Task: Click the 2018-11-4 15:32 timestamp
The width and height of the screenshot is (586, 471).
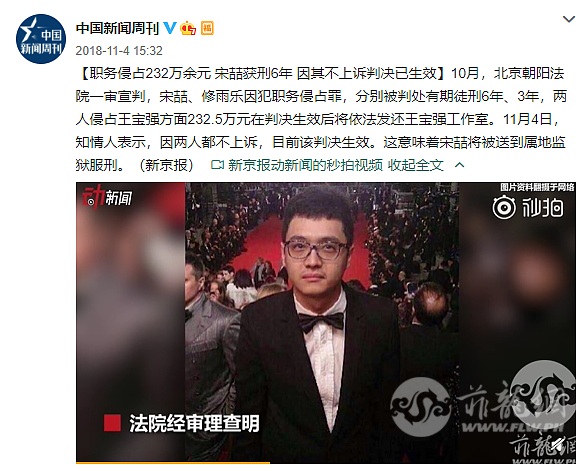Action: pyautogui.click(x=119, y=50)
